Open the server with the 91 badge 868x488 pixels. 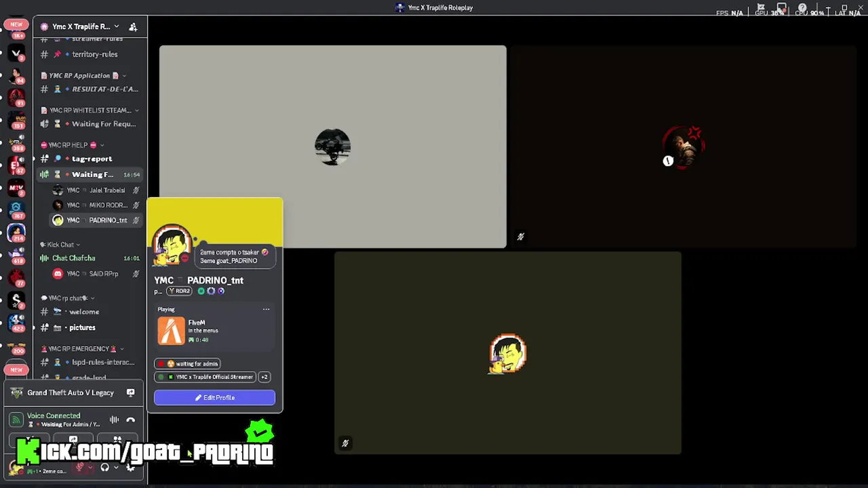[16, 97]
